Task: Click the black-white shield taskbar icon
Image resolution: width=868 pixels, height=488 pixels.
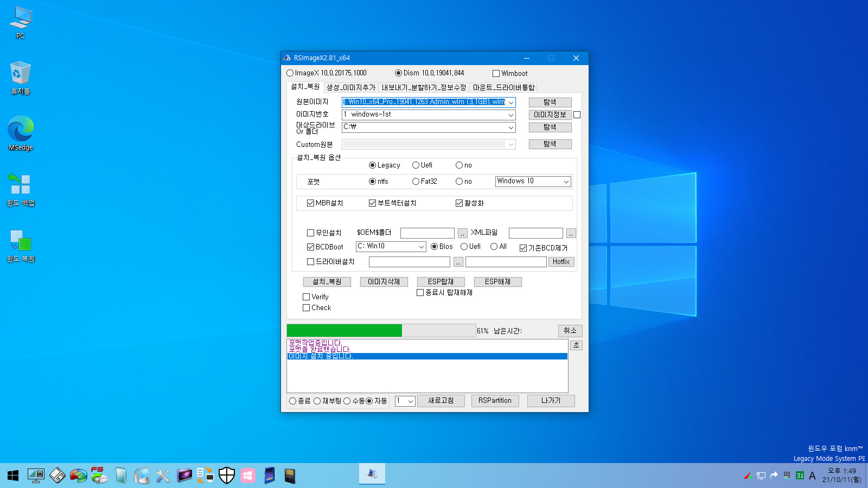Action: click(x=226, y=476)
